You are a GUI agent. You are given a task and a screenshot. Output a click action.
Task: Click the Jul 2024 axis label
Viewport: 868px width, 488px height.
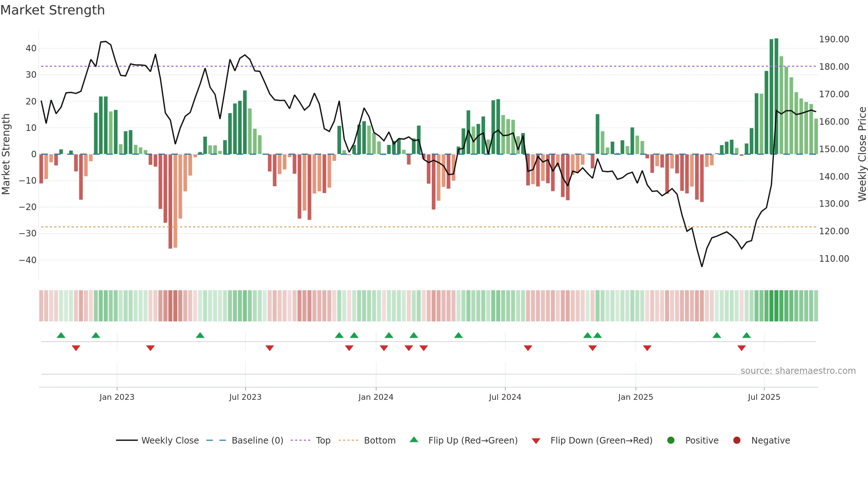[x=505, y=397]
